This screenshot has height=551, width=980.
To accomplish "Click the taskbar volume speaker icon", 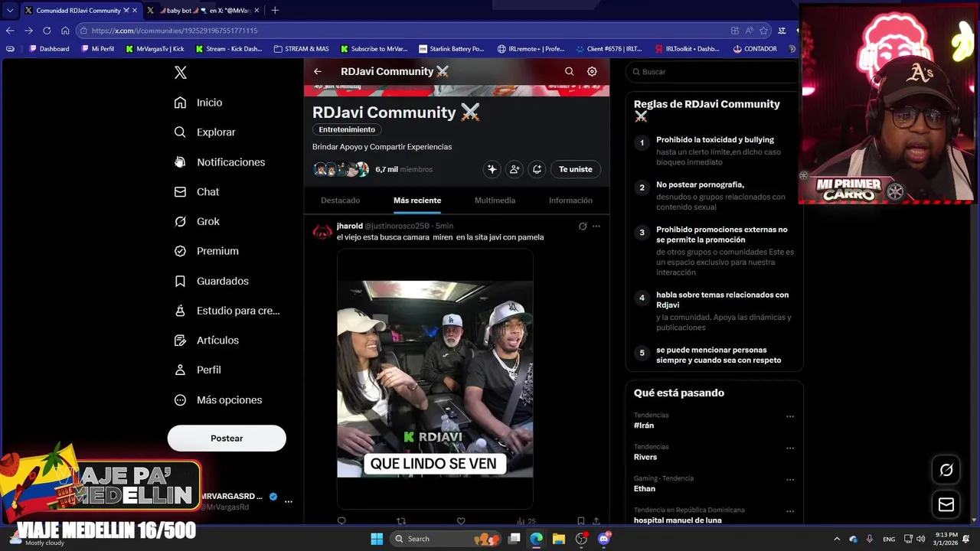I will tap(921, 539).
